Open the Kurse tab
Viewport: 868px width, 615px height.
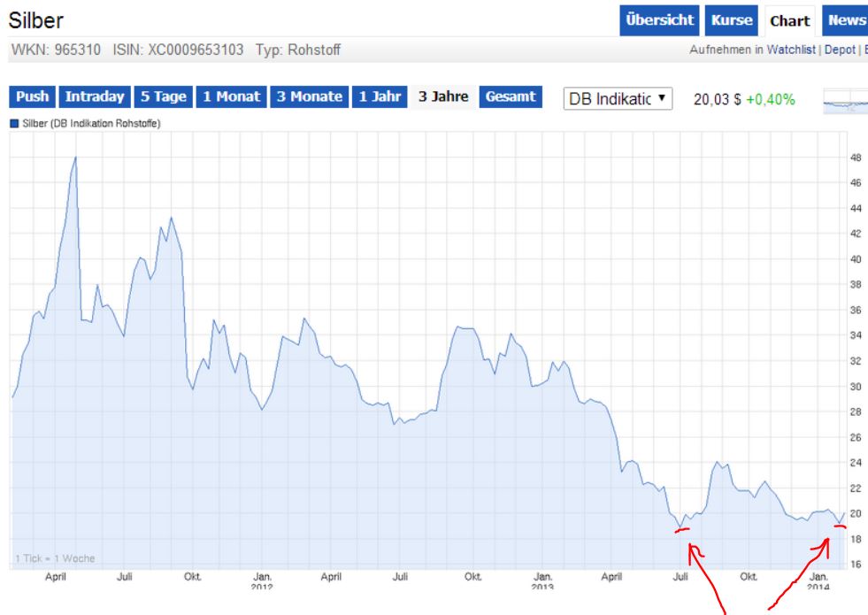(730, 17)
